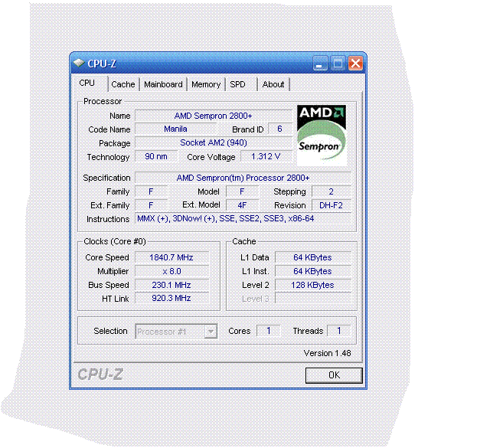Click the empty Level 3 cache field
This screenshot has width=490, height=448.
pos(313,298)
